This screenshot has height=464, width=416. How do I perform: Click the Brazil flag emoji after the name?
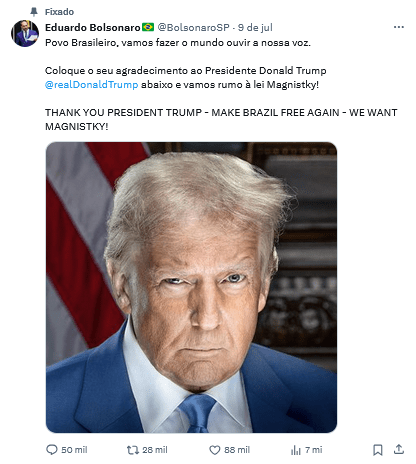click(x=148, y=27)
